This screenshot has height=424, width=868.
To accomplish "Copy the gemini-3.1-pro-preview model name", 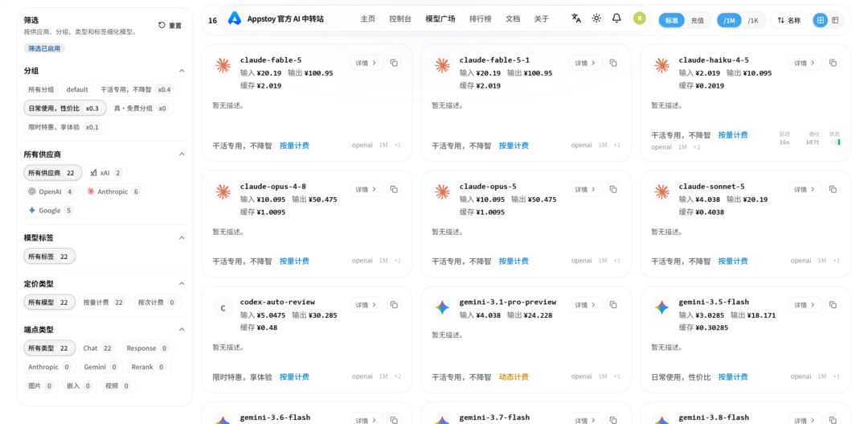I will click(612, 305).
